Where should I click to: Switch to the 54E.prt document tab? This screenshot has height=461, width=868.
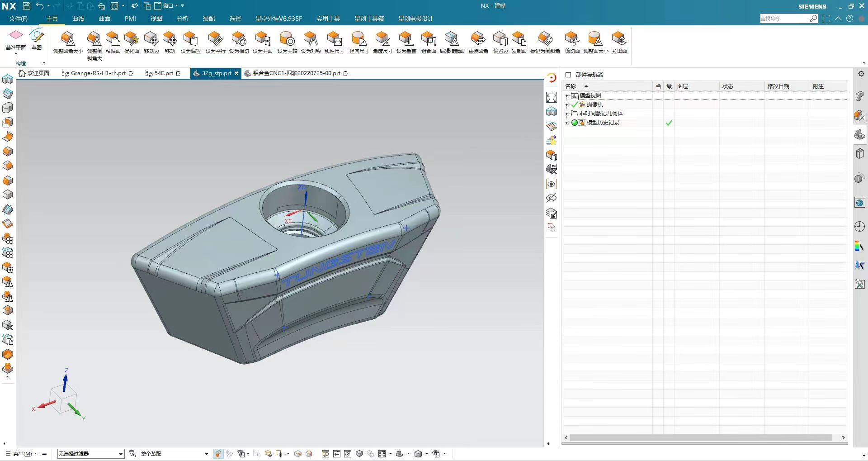point(163,73)
